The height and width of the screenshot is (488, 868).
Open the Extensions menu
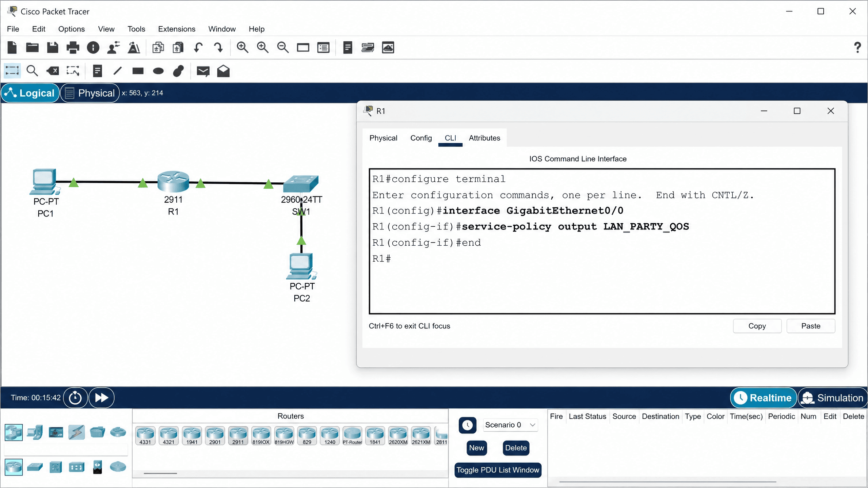click(x=177, y=29)
